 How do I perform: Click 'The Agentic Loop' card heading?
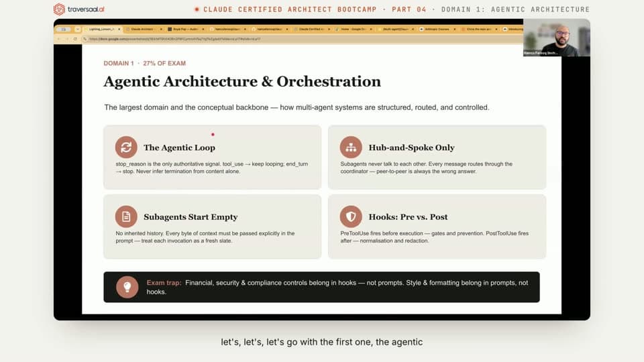tap(179, 147)
